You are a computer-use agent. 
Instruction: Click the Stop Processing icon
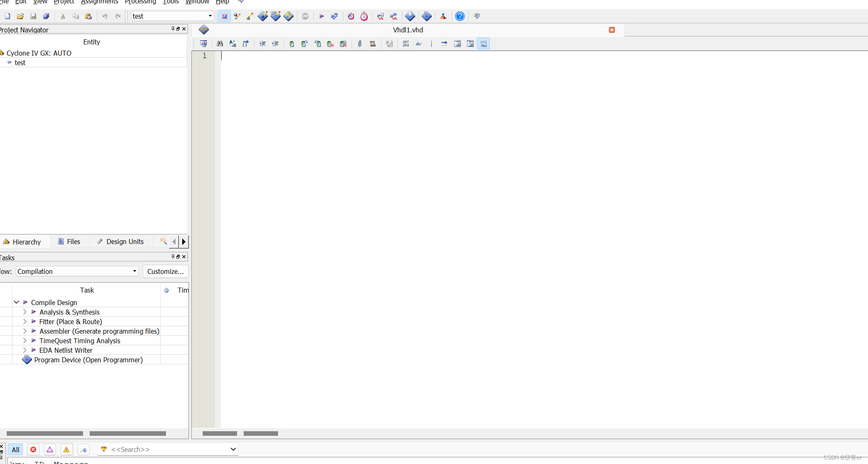point(305,16)
